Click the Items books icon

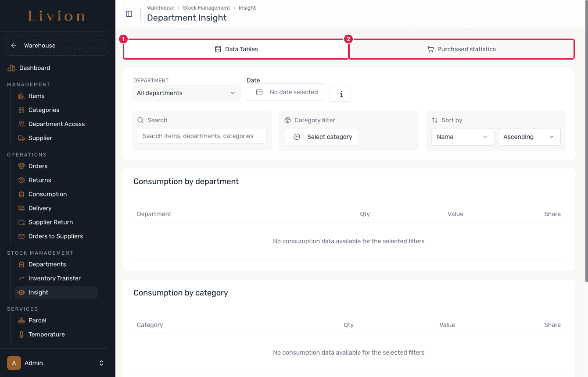pyautogui.click(x=22, y=96)
